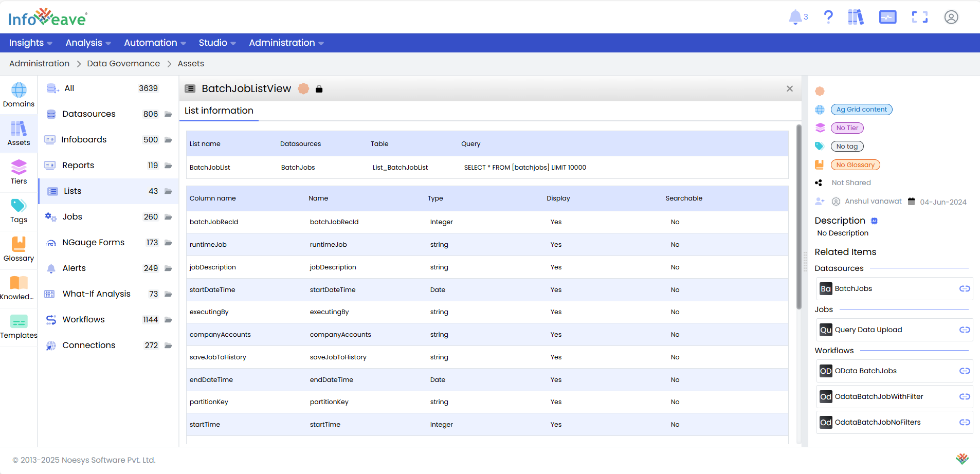Go to Tiers in the sidebar
The image size is (980, 474).
click(19, 173)
